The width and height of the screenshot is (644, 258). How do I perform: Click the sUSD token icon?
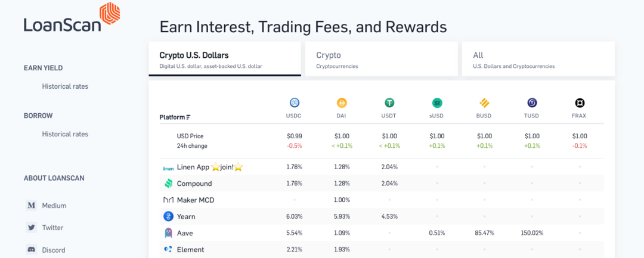(437, 102)
